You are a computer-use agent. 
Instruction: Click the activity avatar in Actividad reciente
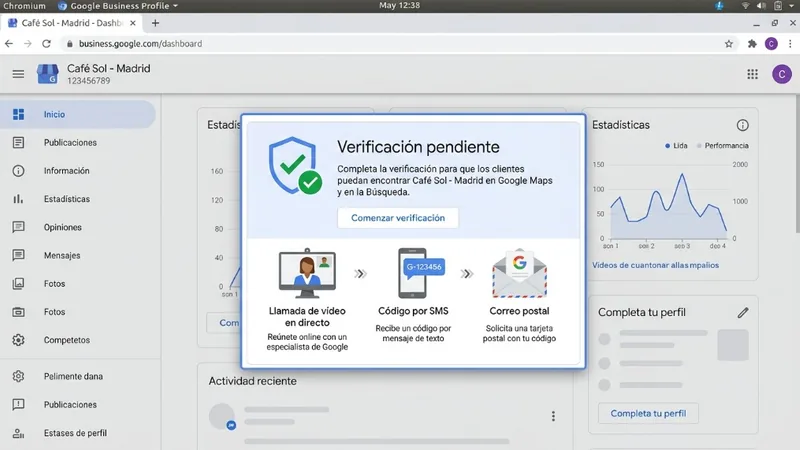tap(222, 416)
